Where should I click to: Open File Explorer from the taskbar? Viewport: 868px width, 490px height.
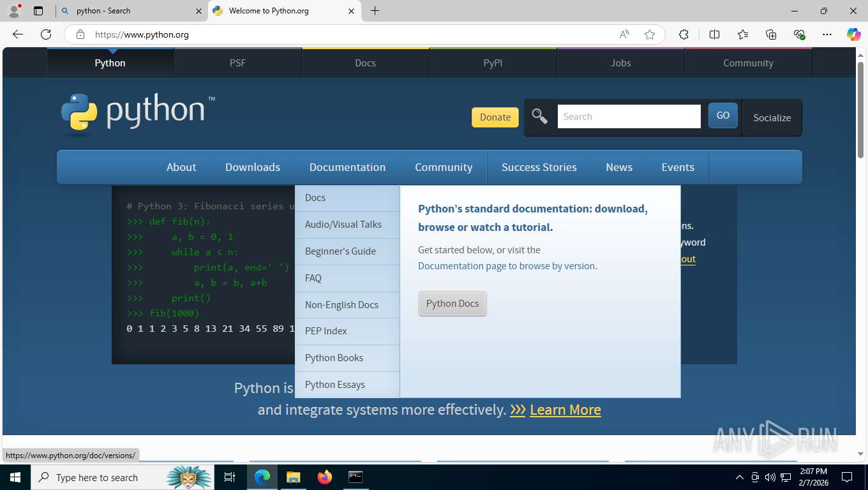[293, 477]
